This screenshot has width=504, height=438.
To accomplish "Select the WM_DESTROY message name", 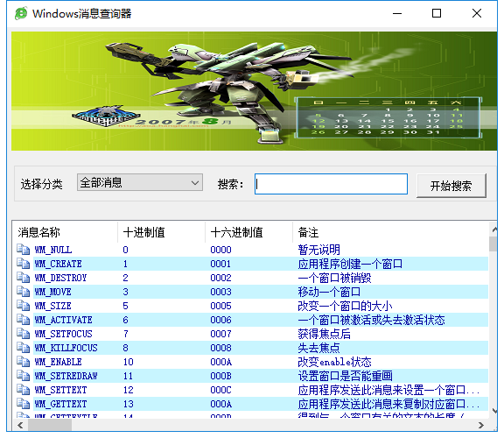I will (x=60, y=278).
